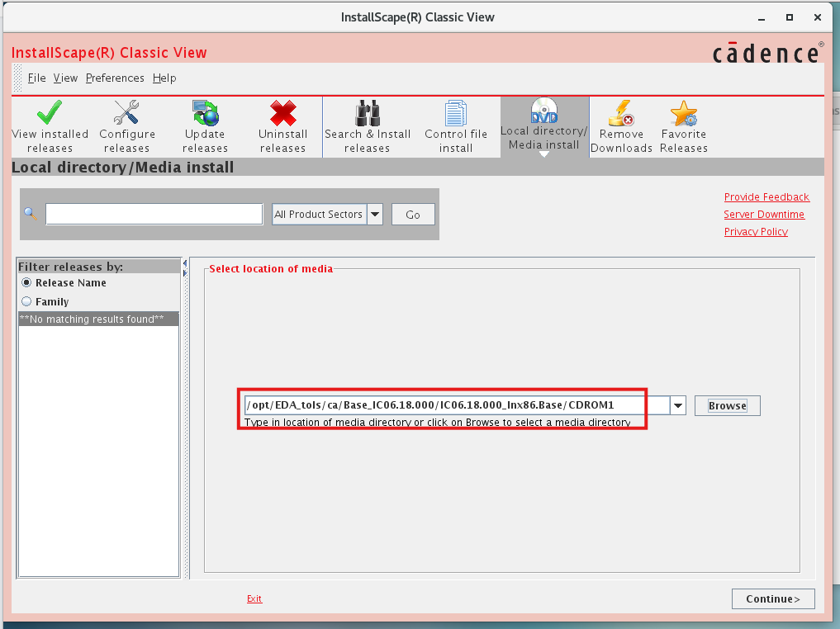
Task: Expand the All Product Sectors dropdown
Action: [x=375, y=215]
